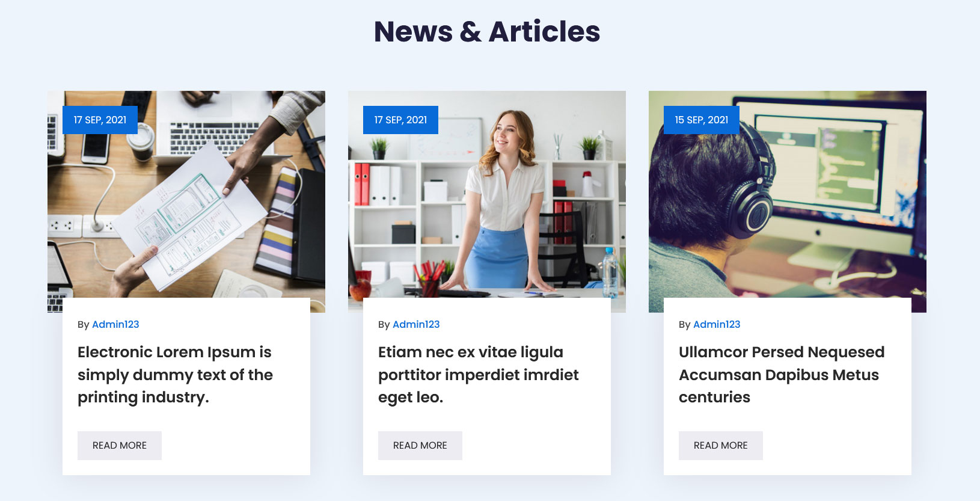
Task: Open Admin123 author link in first card
Action: [115, 324]
